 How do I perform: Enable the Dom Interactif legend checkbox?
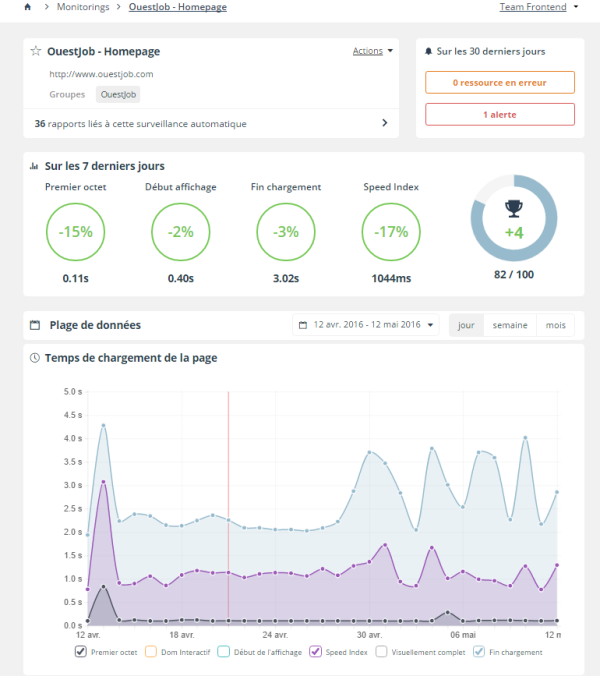(151, 652)
